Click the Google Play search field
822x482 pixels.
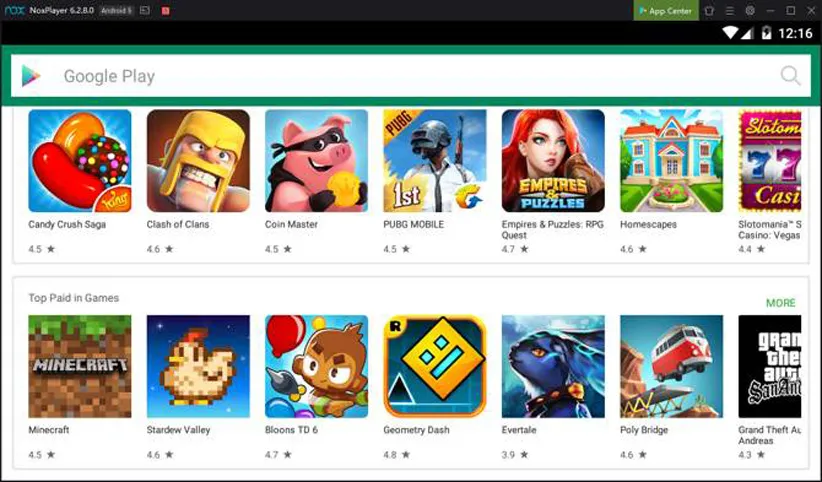pyautogui.click(x=411, y=76)
